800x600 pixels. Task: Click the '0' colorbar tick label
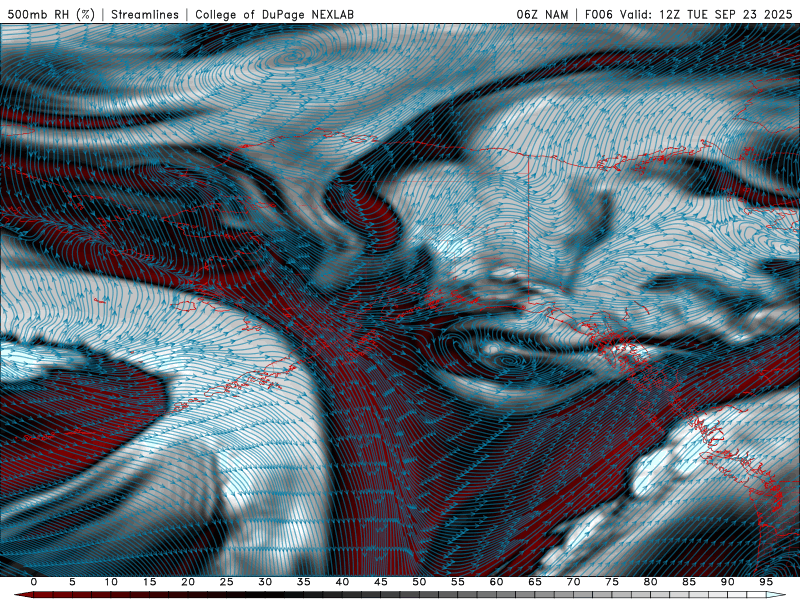[34, 582]
